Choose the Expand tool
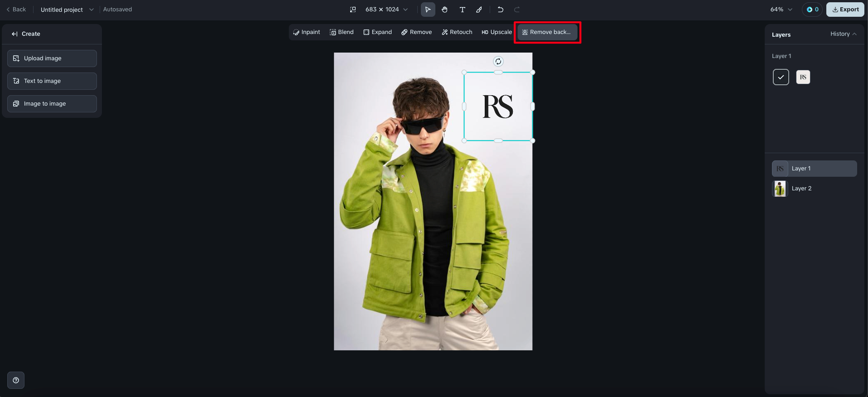Screen dimensions: 868x397 [x=377, y=32]
